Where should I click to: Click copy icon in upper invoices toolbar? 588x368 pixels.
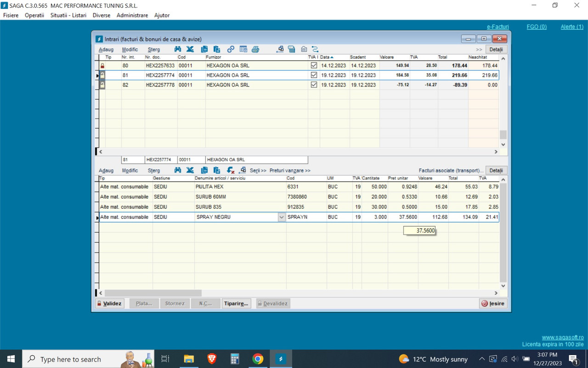tap(204, 49)
